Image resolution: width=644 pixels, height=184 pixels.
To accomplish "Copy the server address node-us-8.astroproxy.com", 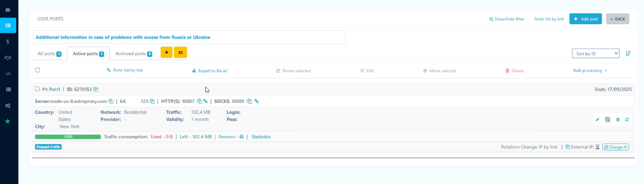I will click(x=111, y=101).
